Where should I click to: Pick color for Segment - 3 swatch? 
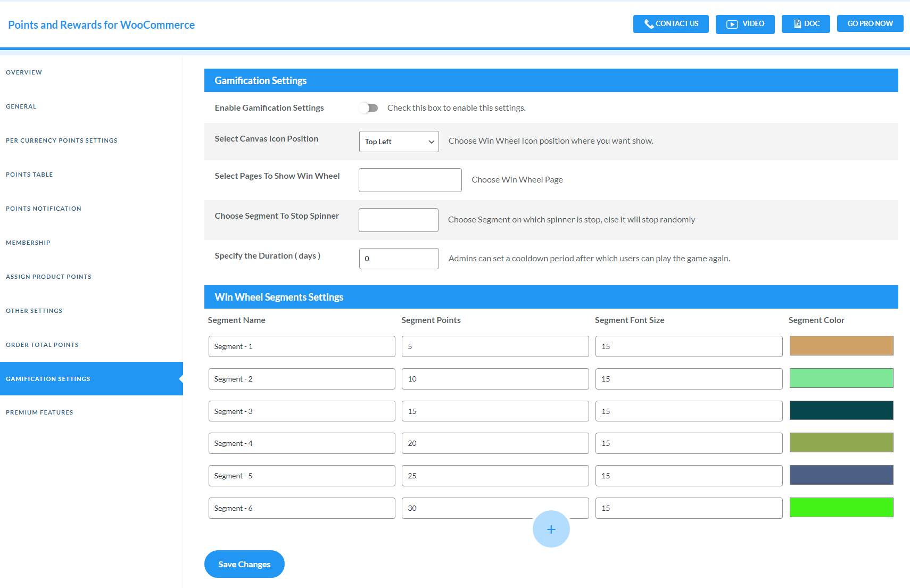coord(841,410)
